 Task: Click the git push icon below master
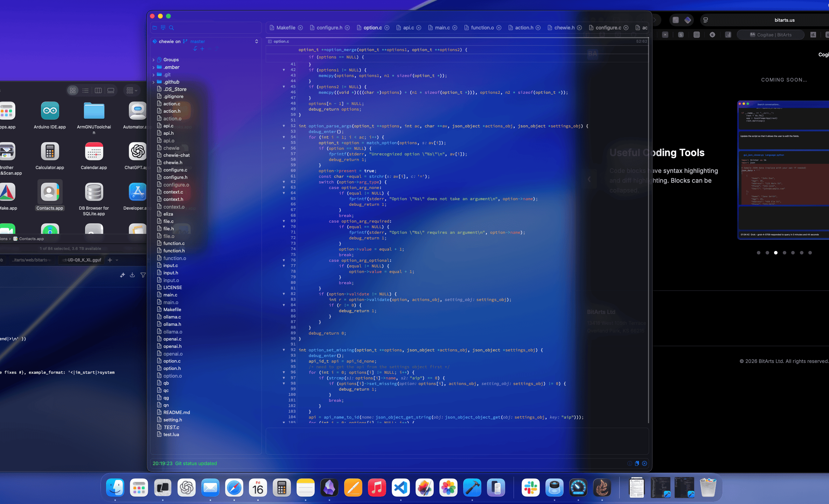tap(218, 49)
